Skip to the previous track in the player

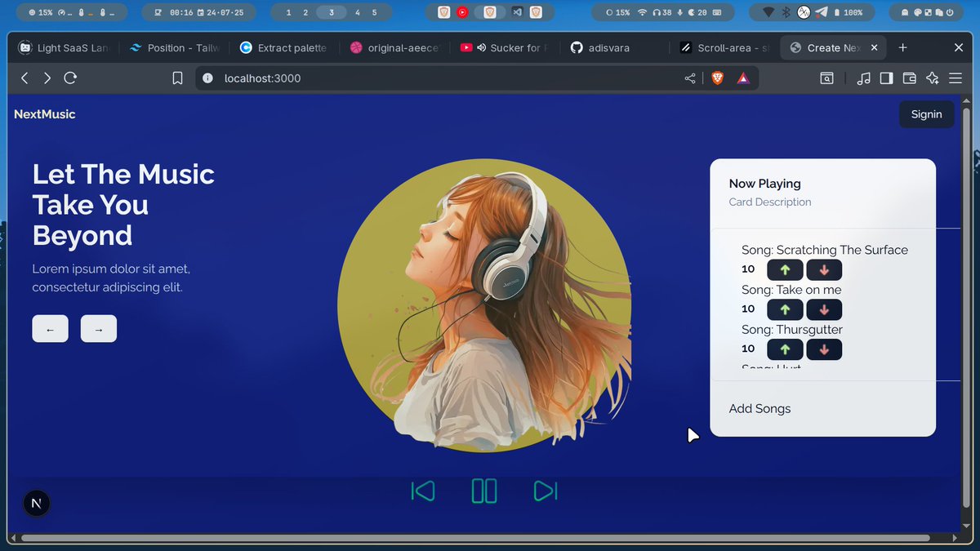[x=423, y=491]
